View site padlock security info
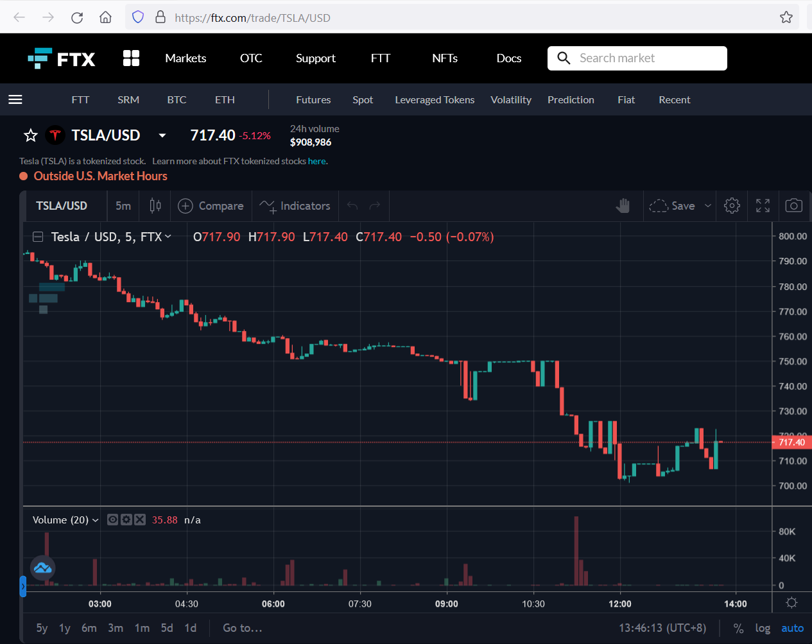 [160, 17]
